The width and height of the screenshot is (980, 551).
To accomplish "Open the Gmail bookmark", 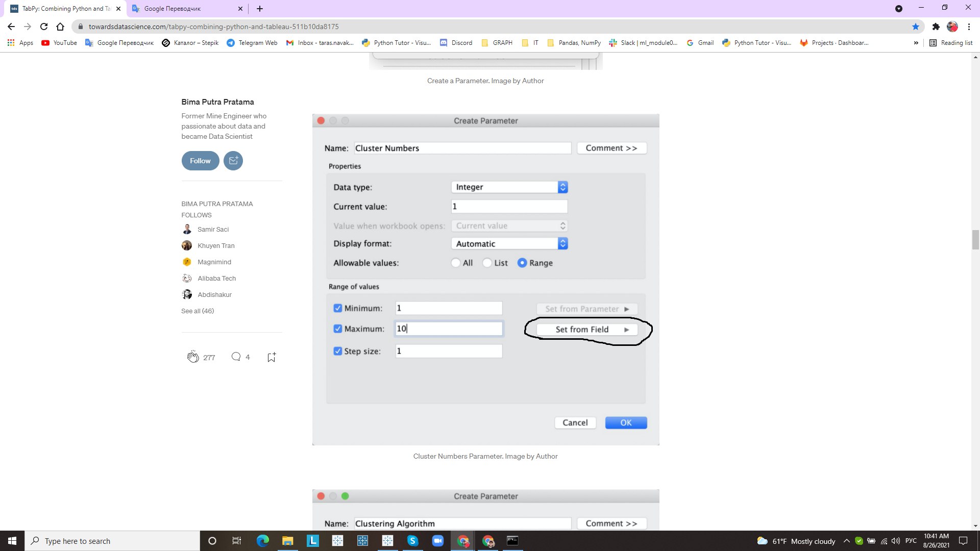I will point(700,43).
